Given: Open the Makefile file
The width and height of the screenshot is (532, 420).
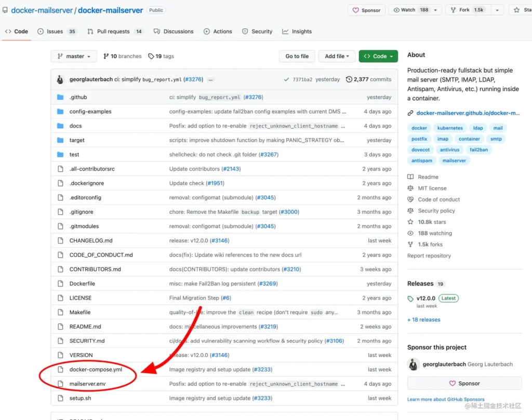Looking at the screenshot, I should point(80,313).
